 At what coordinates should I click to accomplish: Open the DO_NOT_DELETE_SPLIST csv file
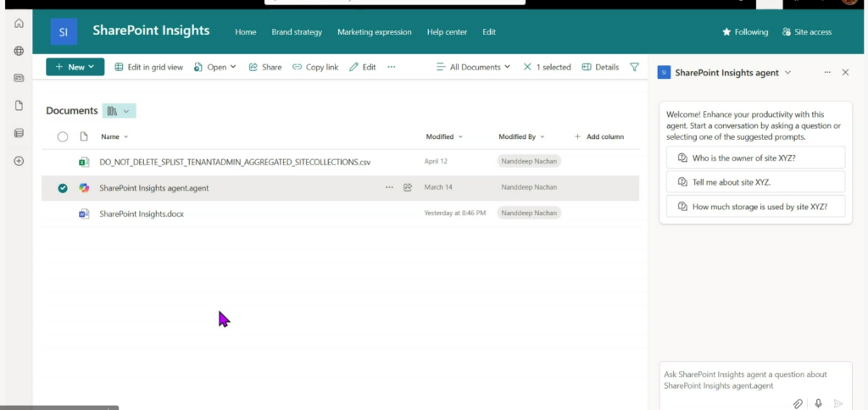(235, 162)
